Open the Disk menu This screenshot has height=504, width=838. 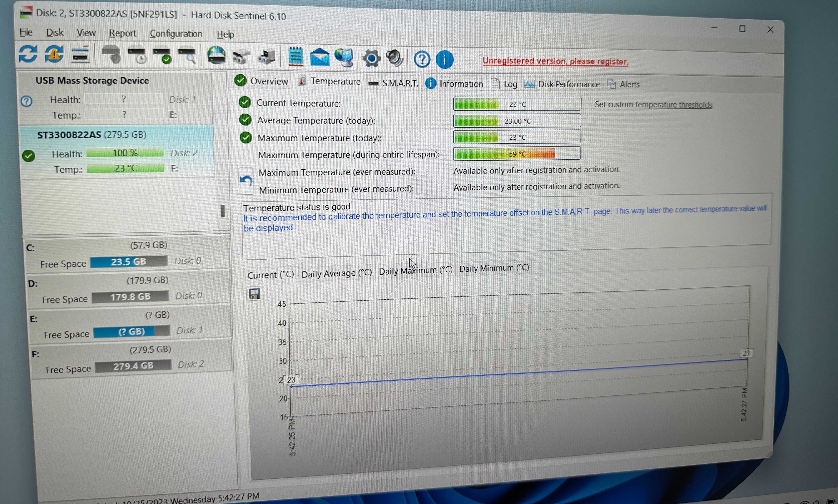point(55,33)
